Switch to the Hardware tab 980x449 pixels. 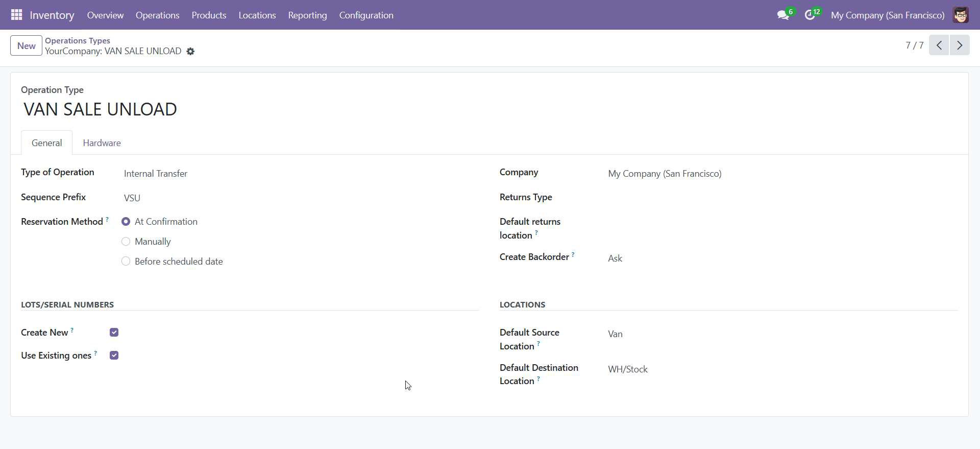102,143
